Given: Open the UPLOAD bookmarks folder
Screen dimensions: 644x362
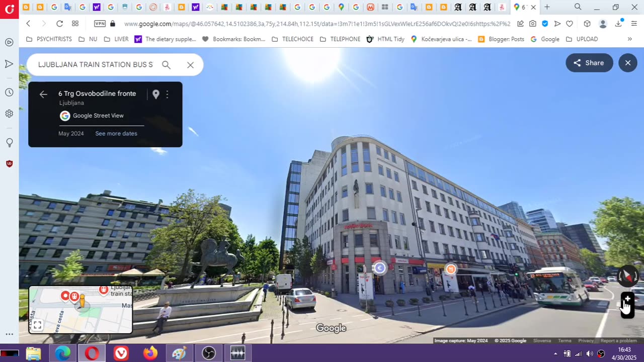Looking at the screenshot, I should (x=582, y=39).
